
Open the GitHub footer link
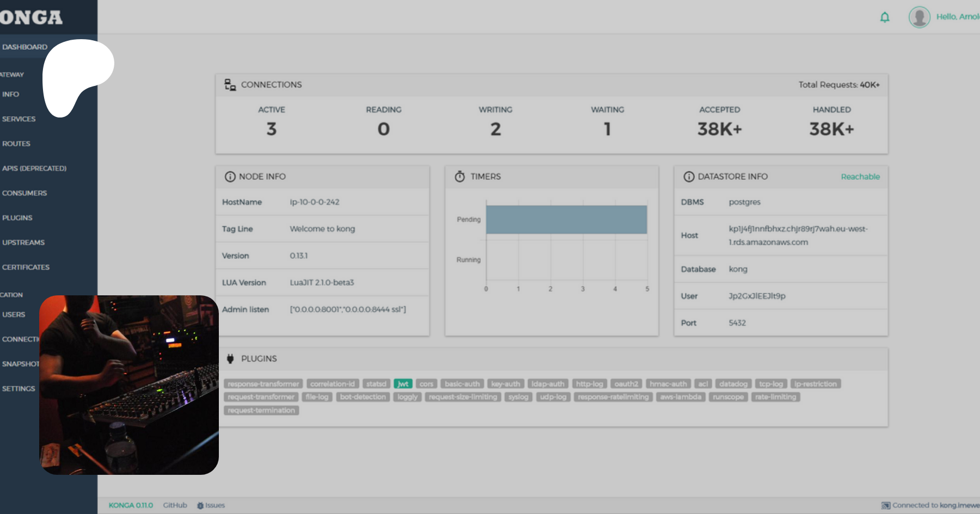(x=175, y=505)
